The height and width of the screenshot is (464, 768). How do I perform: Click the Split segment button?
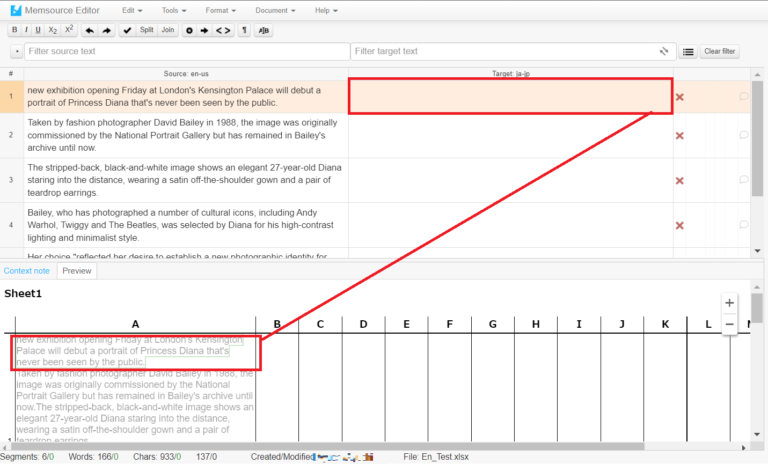point(147,30)
